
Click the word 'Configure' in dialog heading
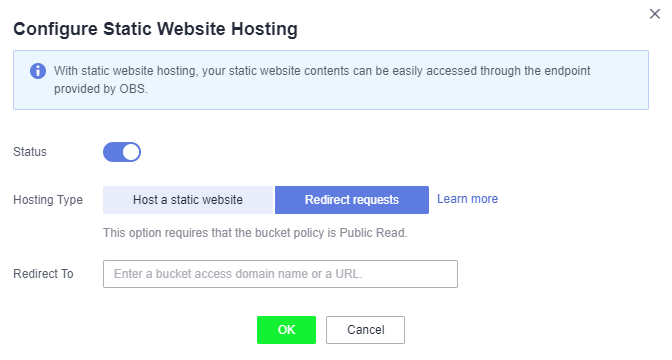[55, 29]
